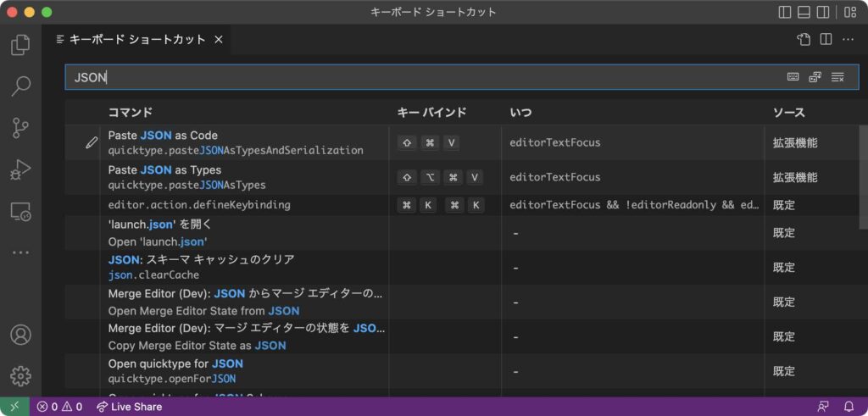868x416 pixels.
Task: Open the Run and Debug view
Action: coord(20,169)
